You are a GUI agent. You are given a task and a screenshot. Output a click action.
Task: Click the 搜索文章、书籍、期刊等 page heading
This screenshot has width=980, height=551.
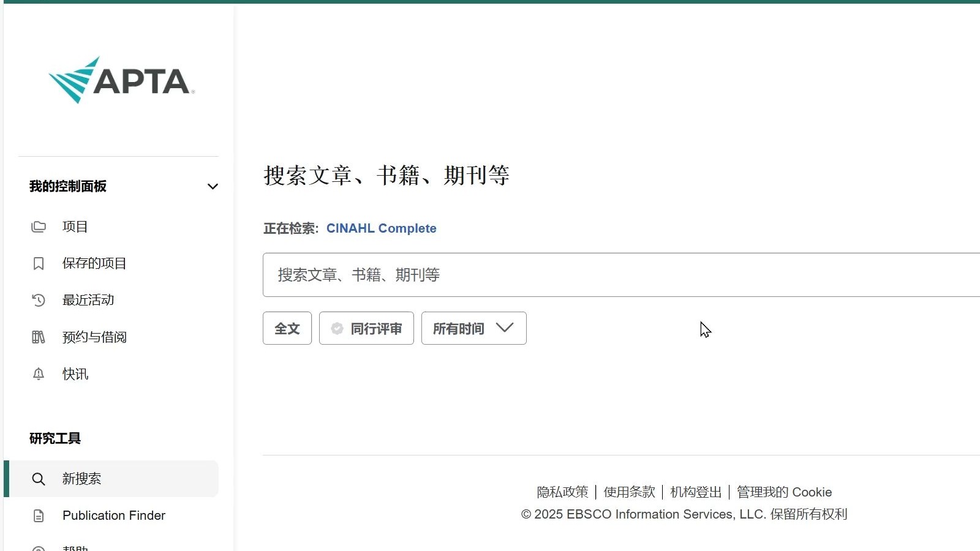tap(386, 176)
